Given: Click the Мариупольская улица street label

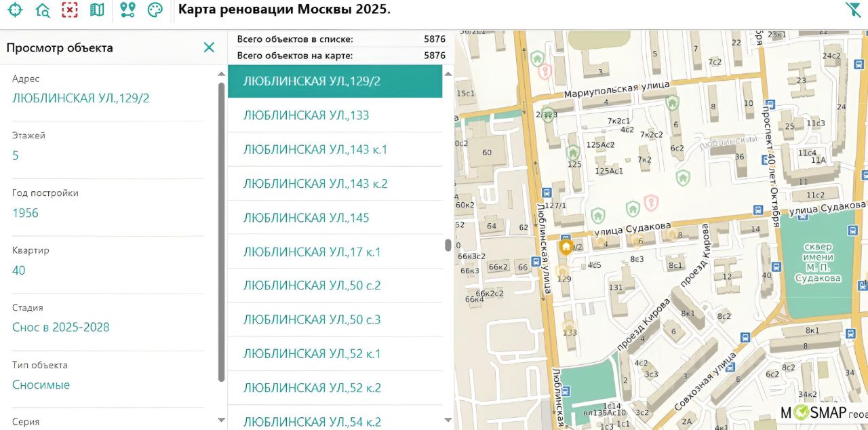Looking at the screenshot, I should pos(616,88).
